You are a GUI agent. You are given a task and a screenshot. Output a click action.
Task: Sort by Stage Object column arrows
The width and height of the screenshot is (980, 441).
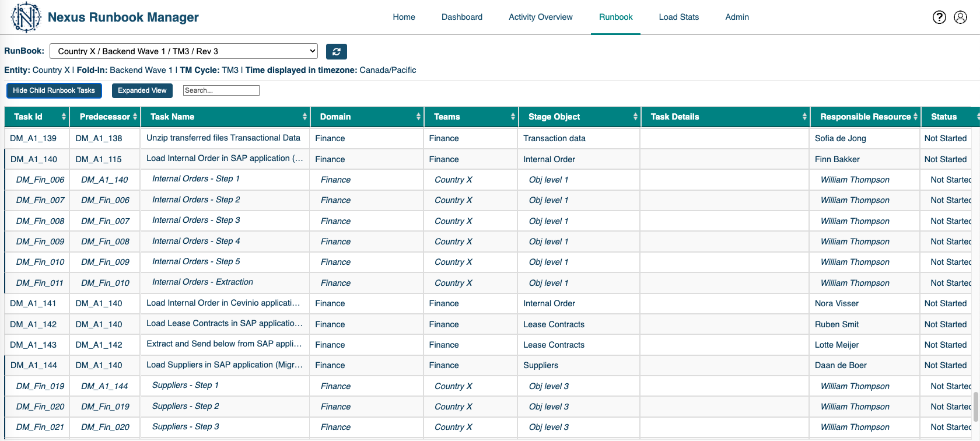pyautogui.click(x=635, y=117)
